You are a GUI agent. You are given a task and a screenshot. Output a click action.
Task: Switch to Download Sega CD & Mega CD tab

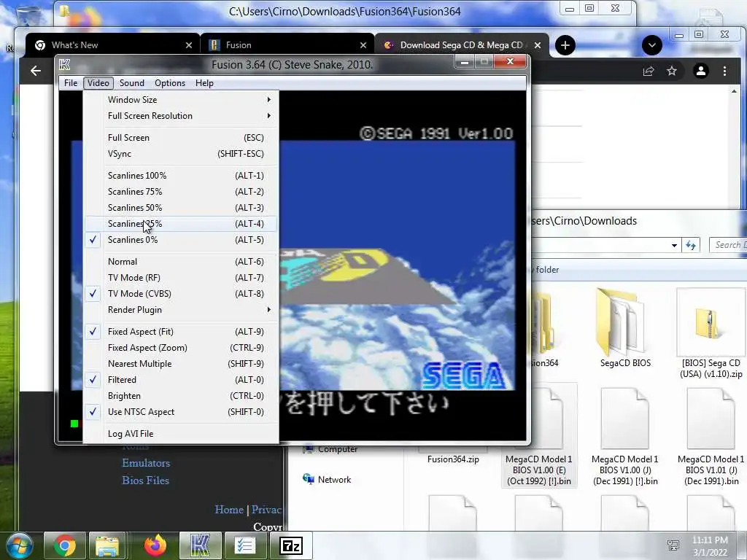tap(462, 45)
